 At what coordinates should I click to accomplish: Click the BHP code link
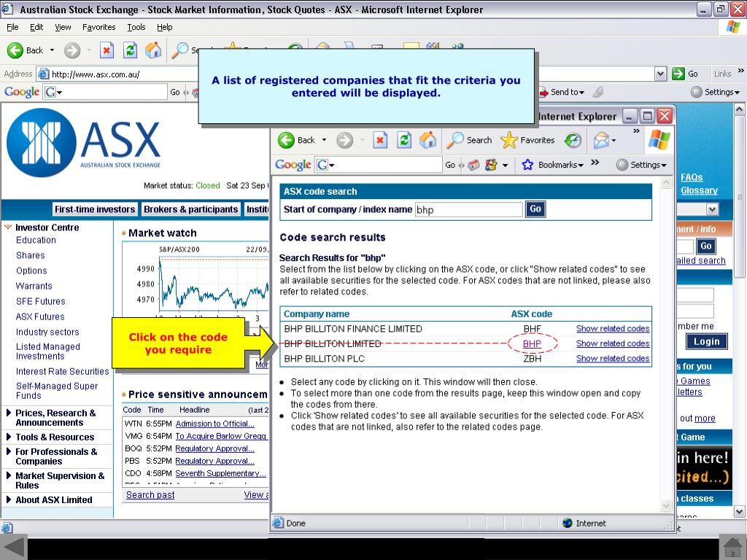[x=532, y=344]
